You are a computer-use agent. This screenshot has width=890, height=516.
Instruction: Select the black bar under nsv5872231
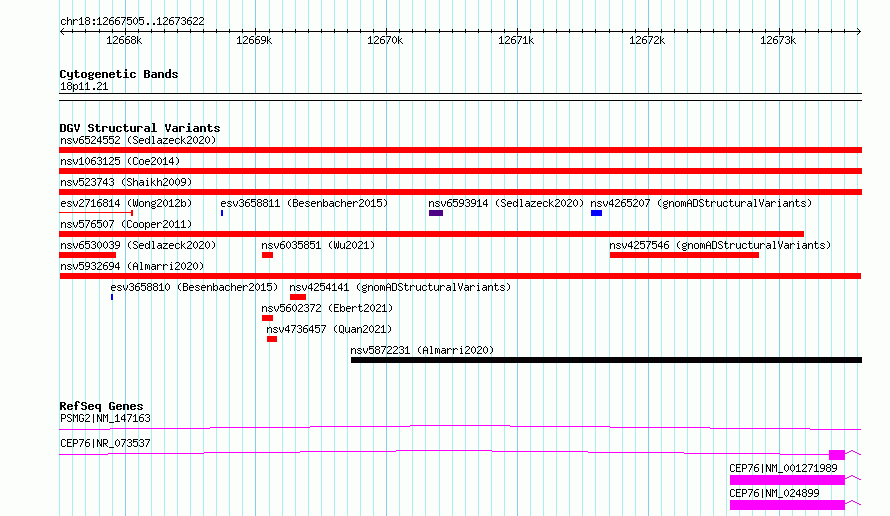tap(606, 360)
